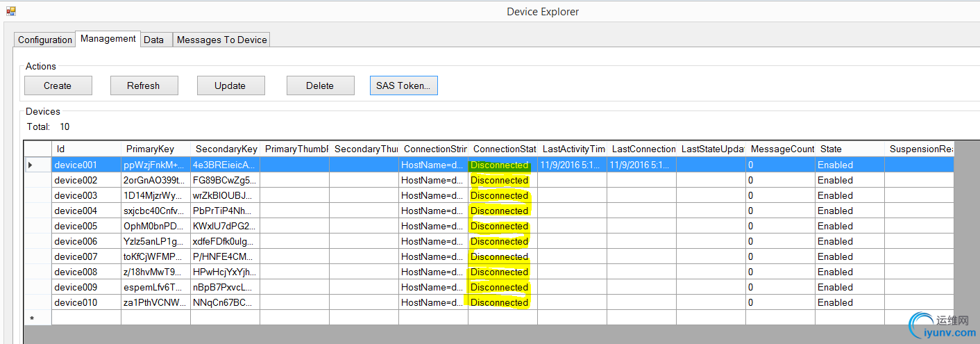Click the LastConnectionTime column header
The image size is (980, 344).
[641, 149]
